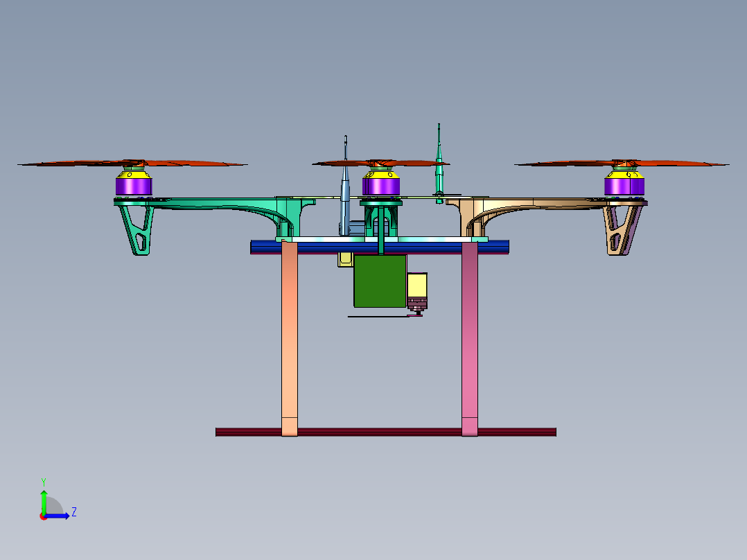The image size is (747, 560).
Task: Select the dark red landing skid bar
Action: click(x=386, y=432)
